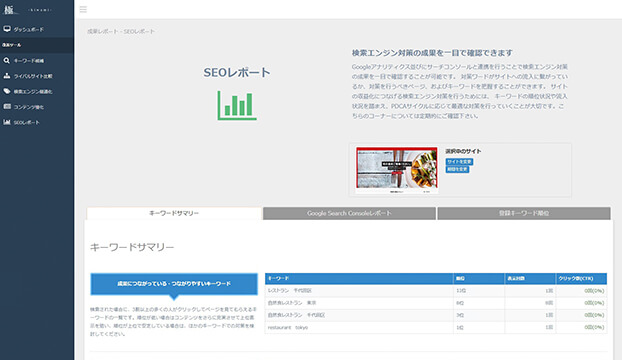
Task: Select the キーワードサマリー tab
Action: point(174,213)
